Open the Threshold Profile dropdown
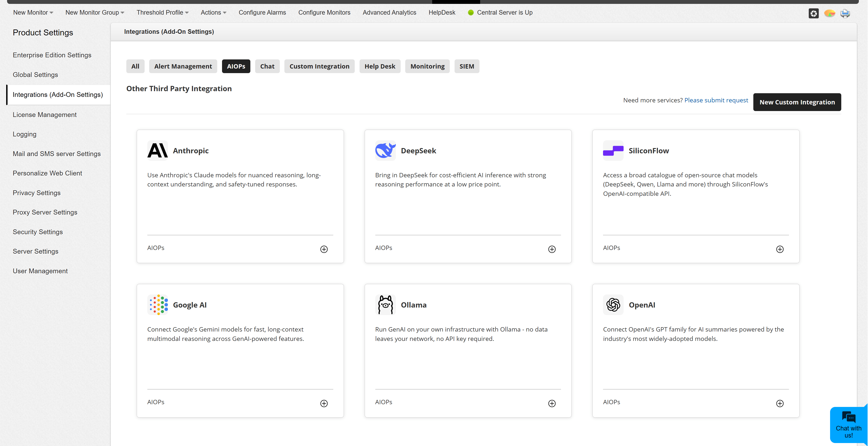This screenshot has width=868, height=446. [x=162, y=13]
